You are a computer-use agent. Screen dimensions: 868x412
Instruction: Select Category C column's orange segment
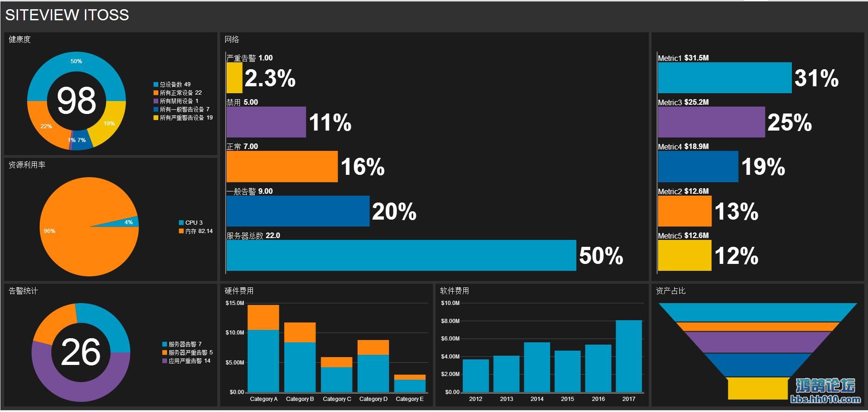[x=337, y=362]
